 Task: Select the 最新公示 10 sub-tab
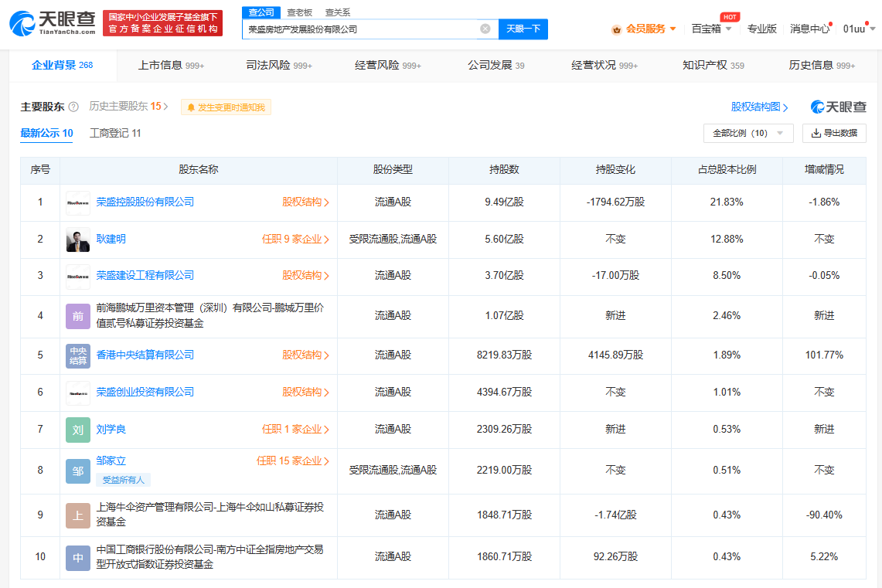pos(46,133)
